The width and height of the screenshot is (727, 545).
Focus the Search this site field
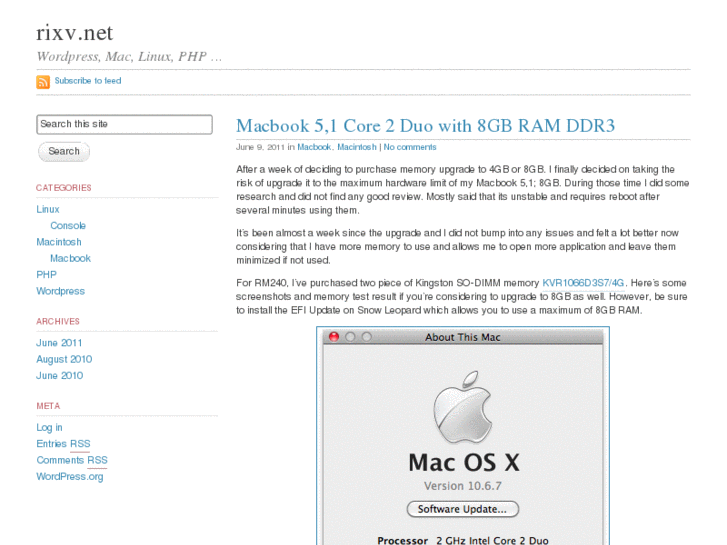124,124
